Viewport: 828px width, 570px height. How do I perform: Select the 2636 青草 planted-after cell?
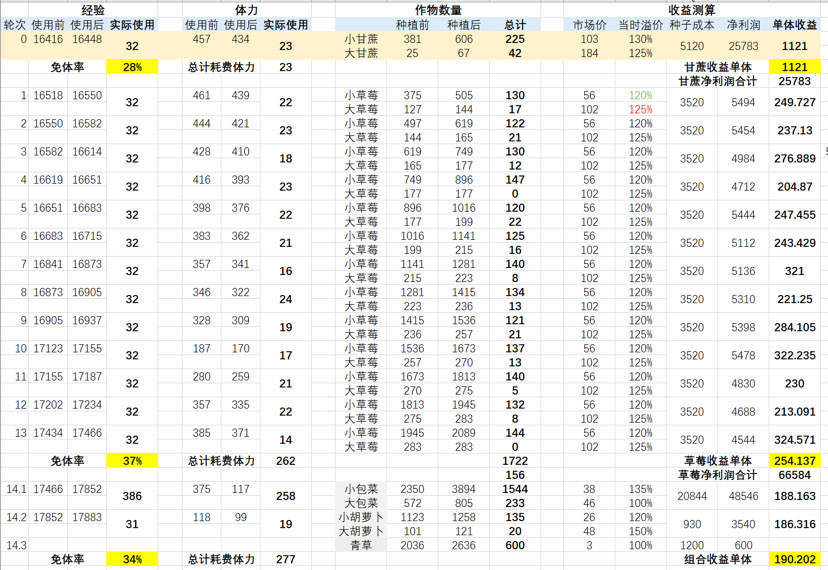[464, 545]
